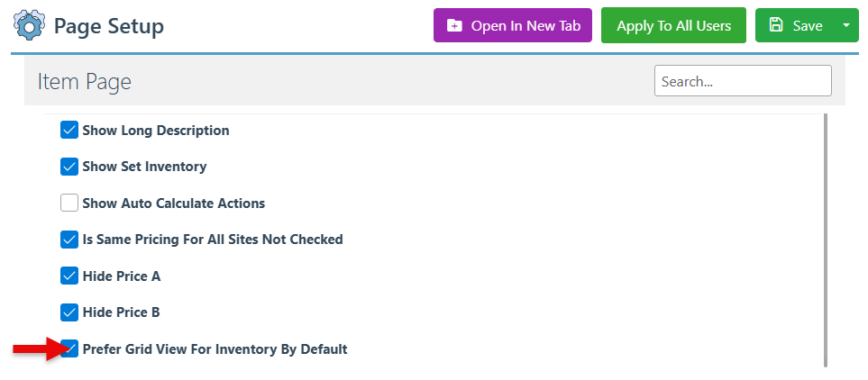Uncheck the Show Long Description checkbox
This screenshot has width=868, height=380.
coord(69,131)
